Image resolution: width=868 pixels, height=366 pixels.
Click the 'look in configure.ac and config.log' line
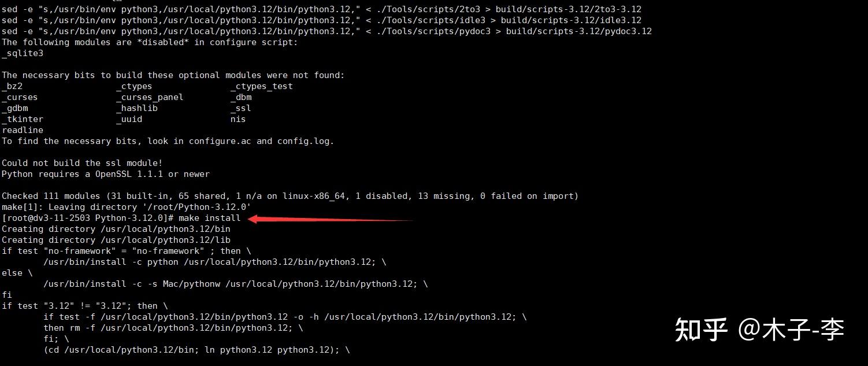click(x=168, y=141)
